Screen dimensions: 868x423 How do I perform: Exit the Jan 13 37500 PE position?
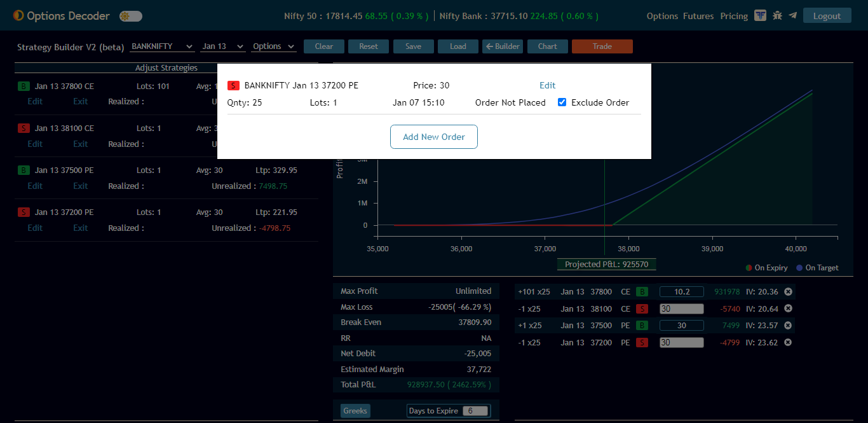pyautogui.click(x=81, y=186)
